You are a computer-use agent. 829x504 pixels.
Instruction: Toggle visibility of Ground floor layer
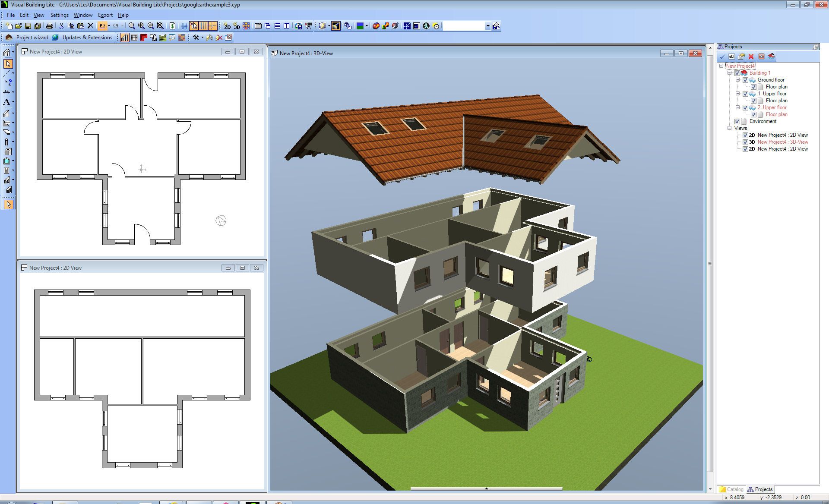pos(744,79)
